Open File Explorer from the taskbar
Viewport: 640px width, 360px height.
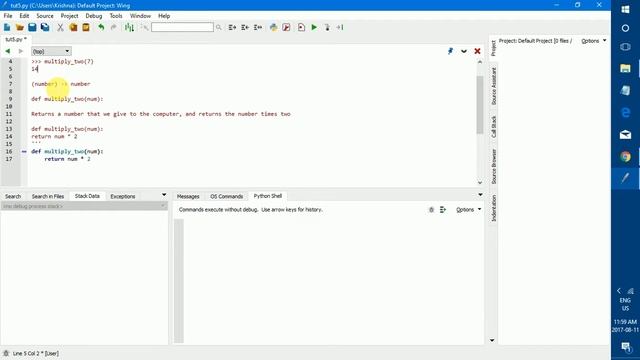click(x=625, y=68)
